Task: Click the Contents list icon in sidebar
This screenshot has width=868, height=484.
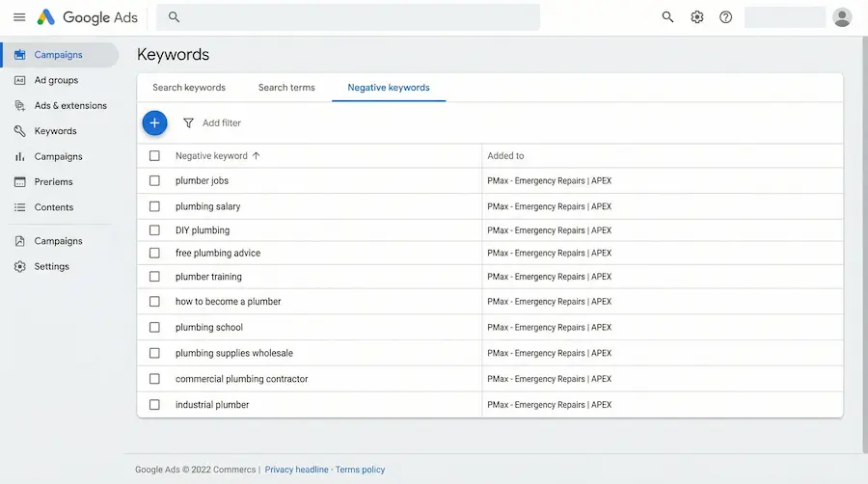Action: (x=20, y=207)
